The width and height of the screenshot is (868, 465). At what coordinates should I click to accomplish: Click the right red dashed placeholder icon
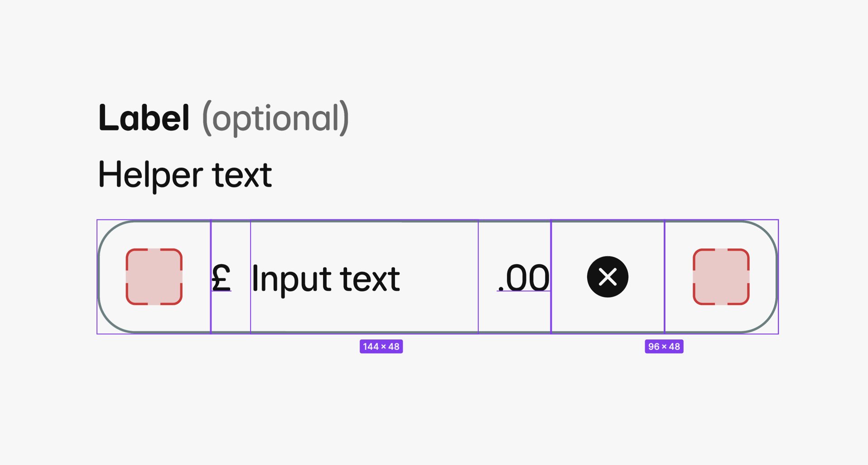pyautogui.click(x=721, y=277)
